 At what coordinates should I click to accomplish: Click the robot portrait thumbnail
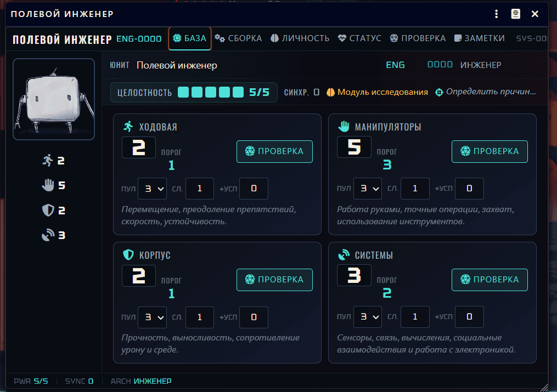pos(54,99)
